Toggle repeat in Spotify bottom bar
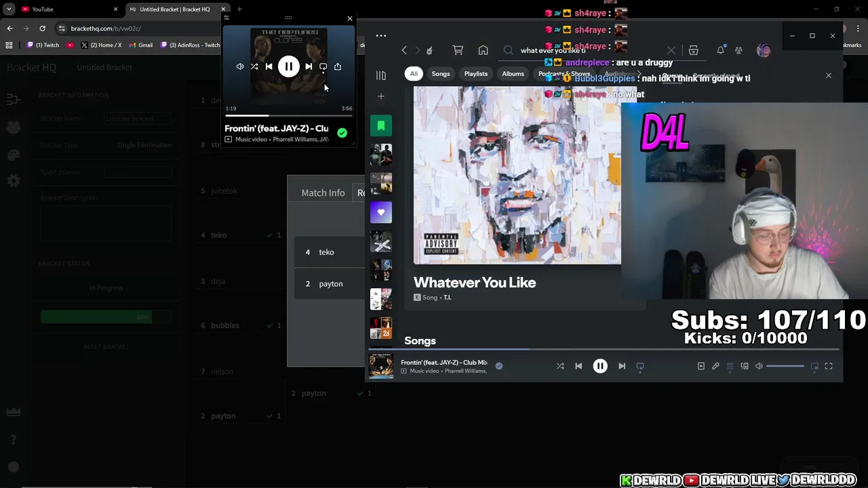The height and width of the screenshot is (488, 868). [640, 366]
